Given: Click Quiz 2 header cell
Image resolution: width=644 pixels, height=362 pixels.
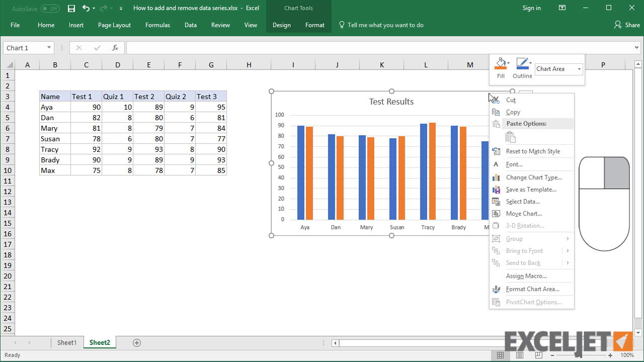Looking at the screenshot, I should [180, 97].
